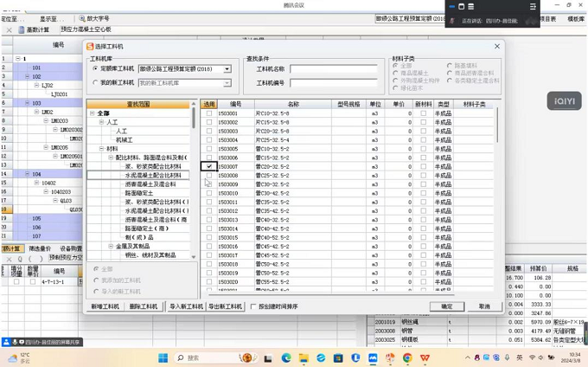This screenshot has height=367, width=588.
Task: Collapse the 全部 tree node
Action: click(x=93, y=113)
